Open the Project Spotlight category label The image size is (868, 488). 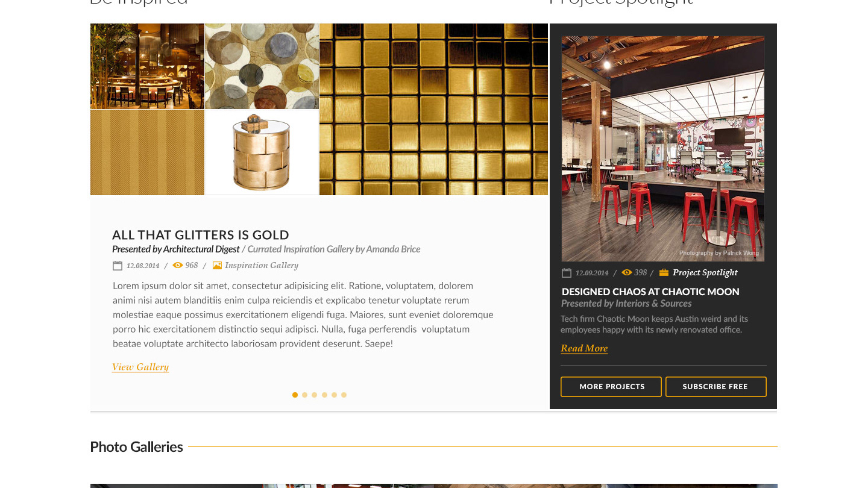click(x=705, y=272)
